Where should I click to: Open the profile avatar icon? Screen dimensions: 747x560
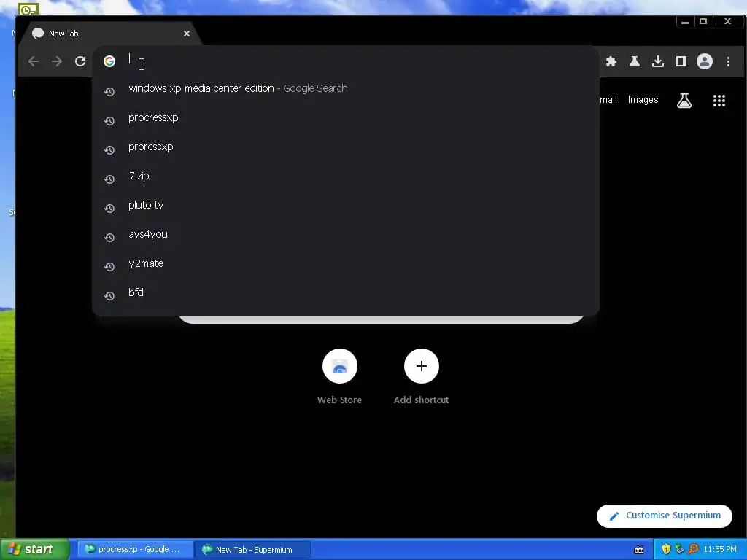tap(705, 61)
